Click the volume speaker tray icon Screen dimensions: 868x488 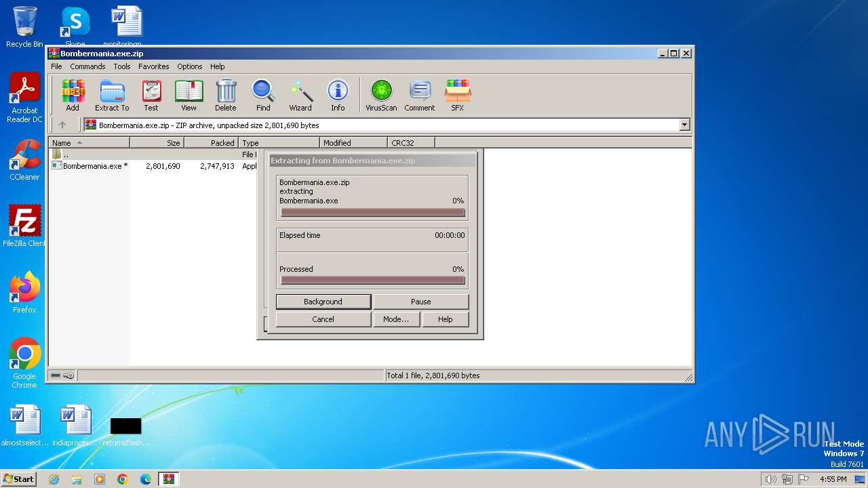pos(770,479)
